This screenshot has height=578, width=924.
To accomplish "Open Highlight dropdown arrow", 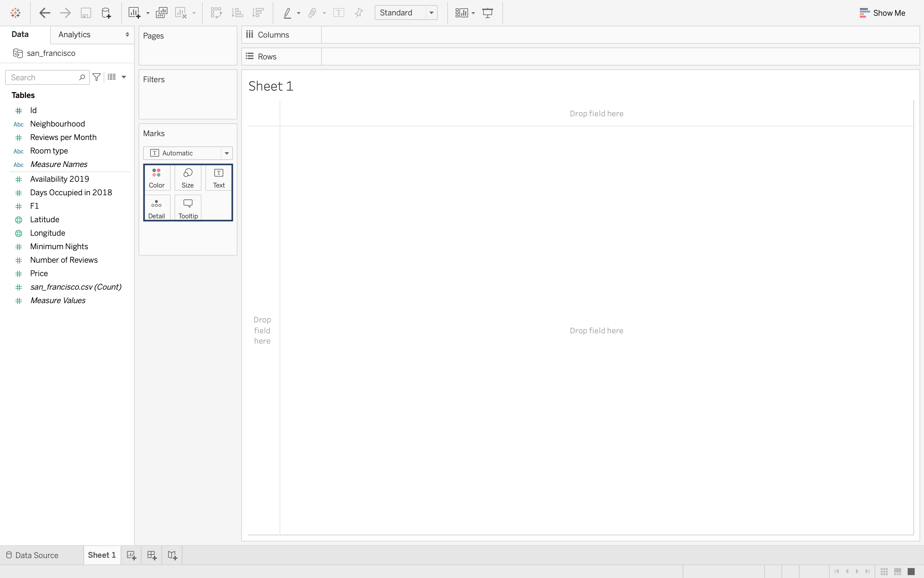I will coord(299,13).
